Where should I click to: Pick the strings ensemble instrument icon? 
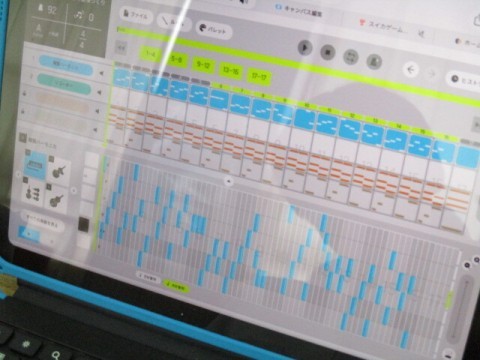click(x=33, y=192)
